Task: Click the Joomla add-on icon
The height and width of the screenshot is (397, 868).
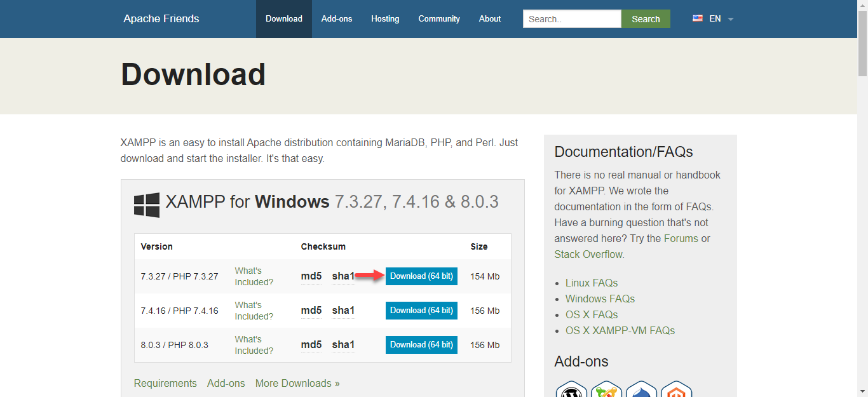Action: coord(606,389)
